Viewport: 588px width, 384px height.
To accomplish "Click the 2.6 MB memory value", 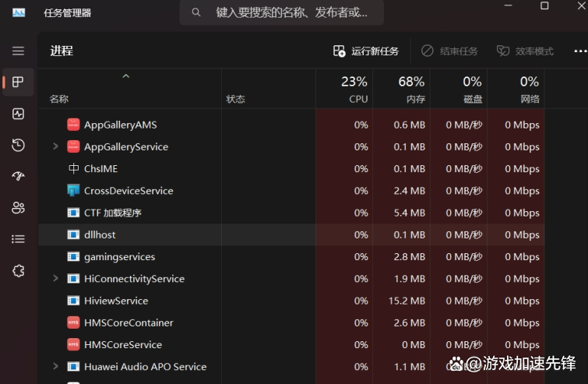I will [x=410, y=323].
